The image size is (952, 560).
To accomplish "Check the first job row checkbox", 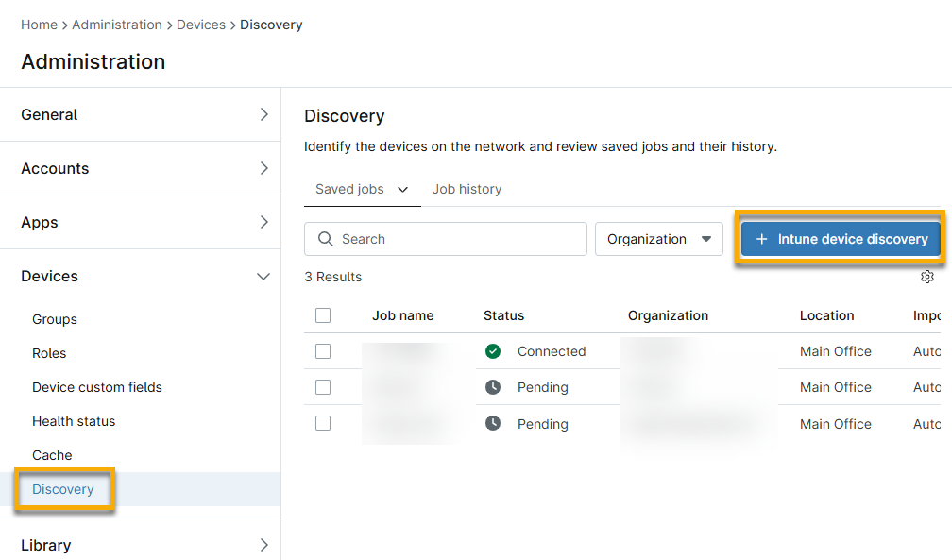I will click(322, 350).
